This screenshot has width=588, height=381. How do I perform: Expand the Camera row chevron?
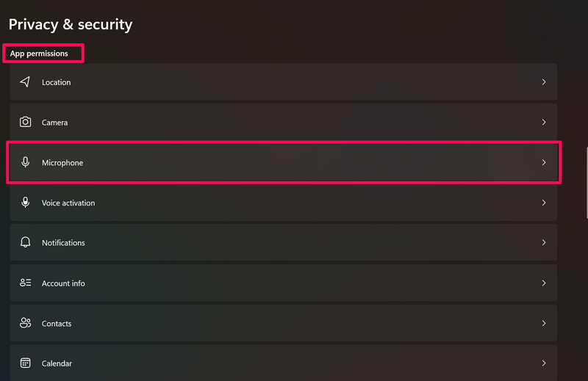coord(544,123)
